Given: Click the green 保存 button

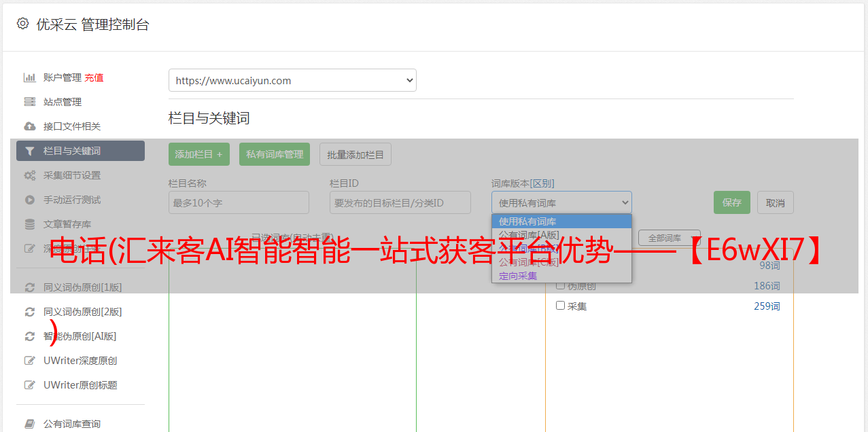Looking at the screenshot, I should click(x=732, y=202).
